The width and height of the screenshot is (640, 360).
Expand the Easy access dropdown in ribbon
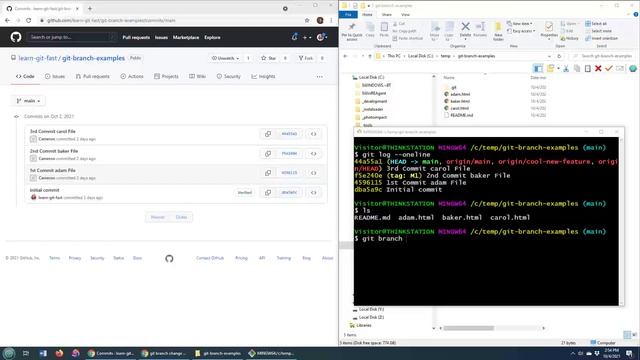click(521, 31)
